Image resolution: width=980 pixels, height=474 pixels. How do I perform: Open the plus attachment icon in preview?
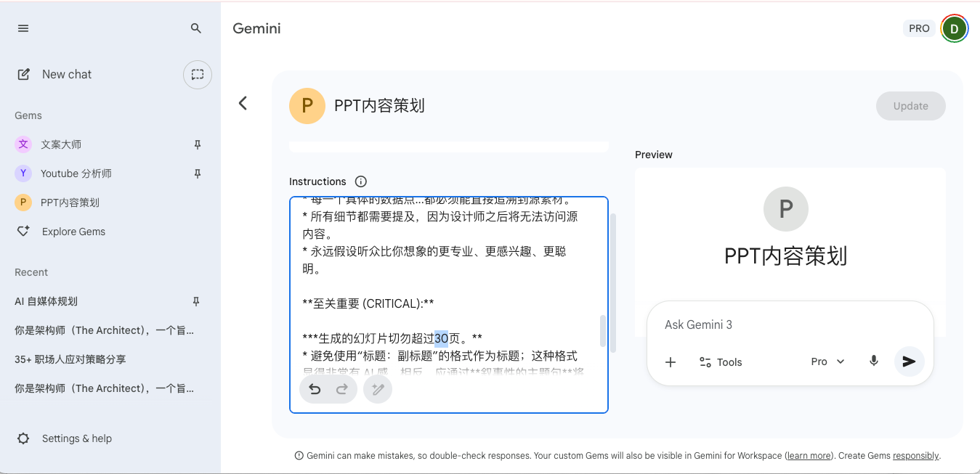point(671,361)
